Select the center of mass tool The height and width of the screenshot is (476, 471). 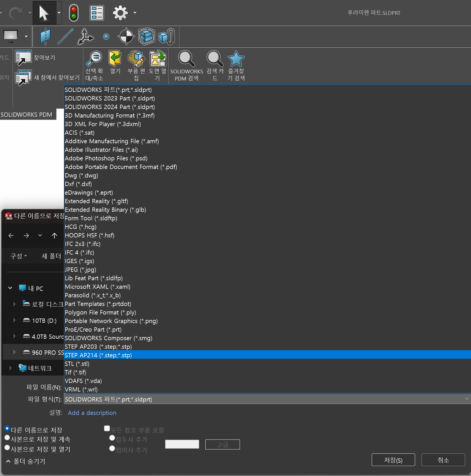[x=126, y=37]
